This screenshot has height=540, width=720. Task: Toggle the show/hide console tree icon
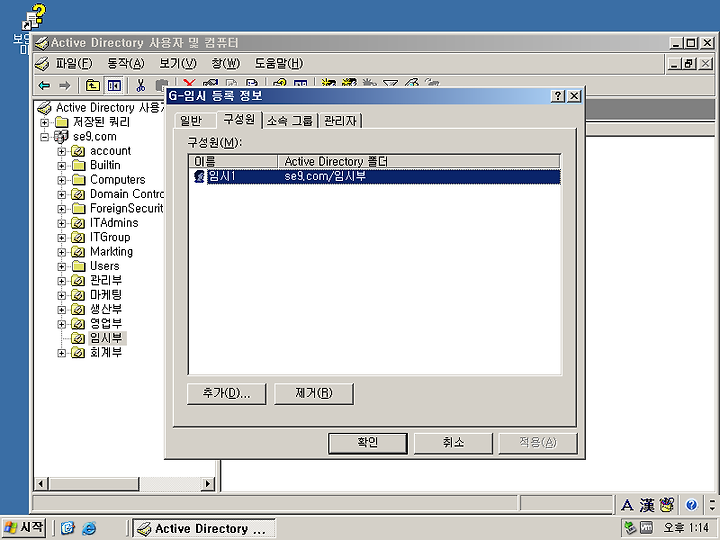(x=114, y=85)
